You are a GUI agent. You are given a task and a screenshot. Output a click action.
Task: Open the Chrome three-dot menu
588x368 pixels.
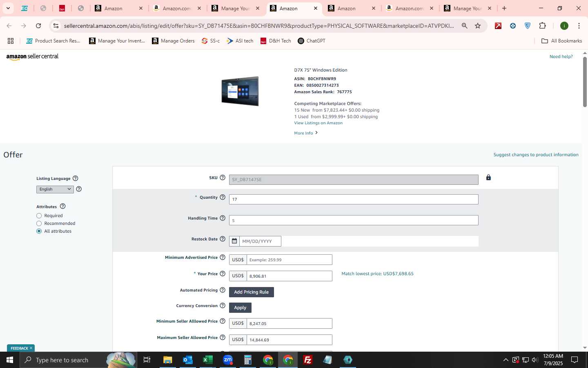579,26
